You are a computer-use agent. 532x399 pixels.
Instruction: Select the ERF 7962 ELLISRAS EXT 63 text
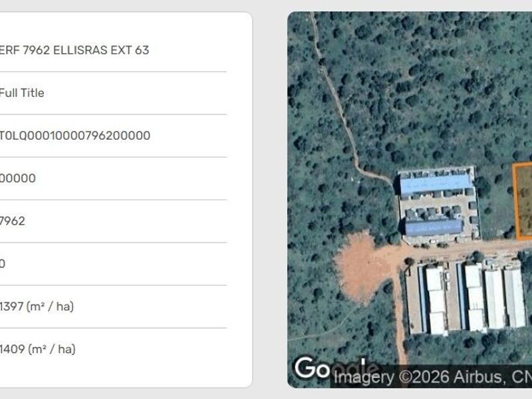pyautogui.click(x=74, y=51)
